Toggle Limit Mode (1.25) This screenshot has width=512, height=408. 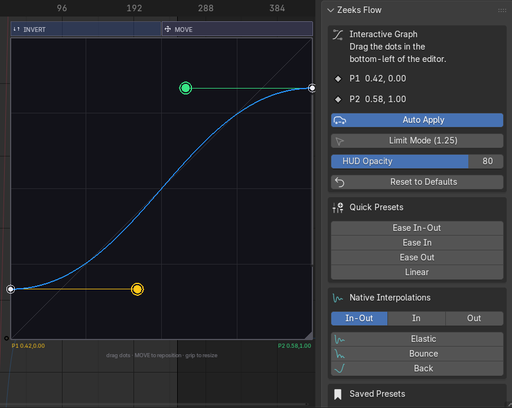point(417,141)
